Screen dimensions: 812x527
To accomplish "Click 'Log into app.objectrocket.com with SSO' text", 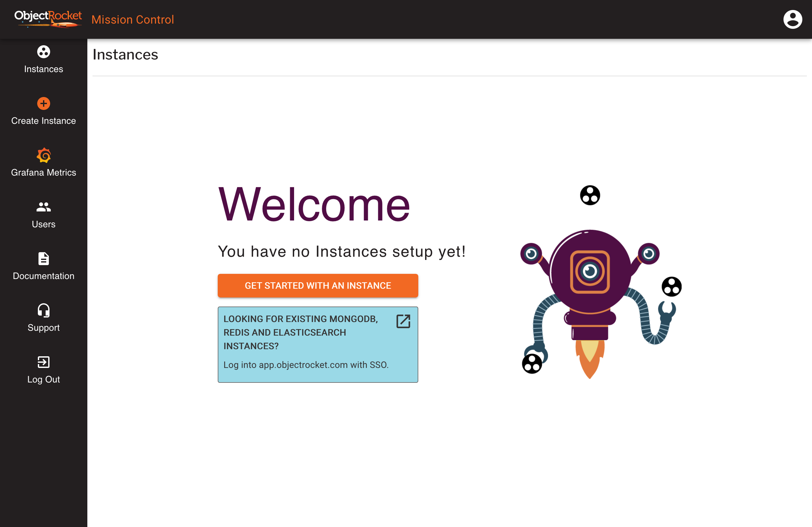I will tap(306, 365).
